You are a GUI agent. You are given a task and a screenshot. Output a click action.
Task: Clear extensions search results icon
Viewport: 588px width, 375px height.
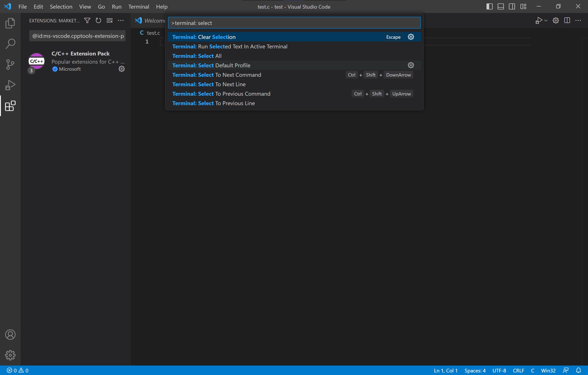[110, 20]
